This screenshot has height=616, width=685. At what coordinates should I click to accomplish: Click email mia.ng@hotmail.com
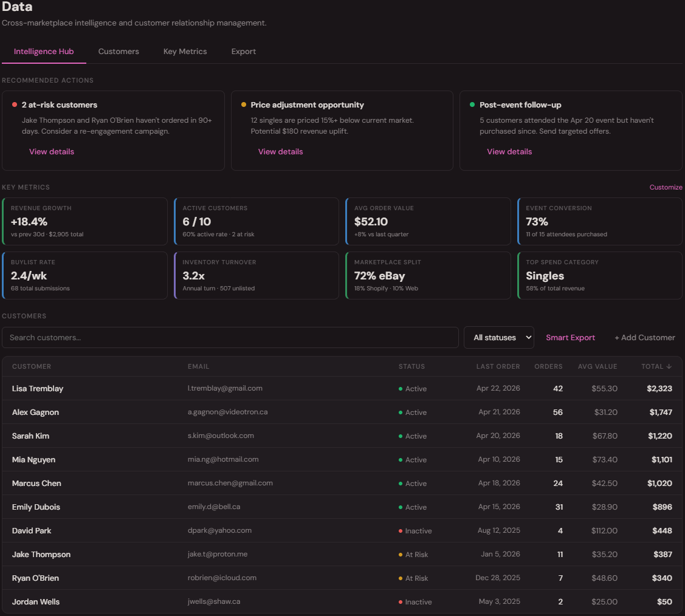(x=223, y=459)
